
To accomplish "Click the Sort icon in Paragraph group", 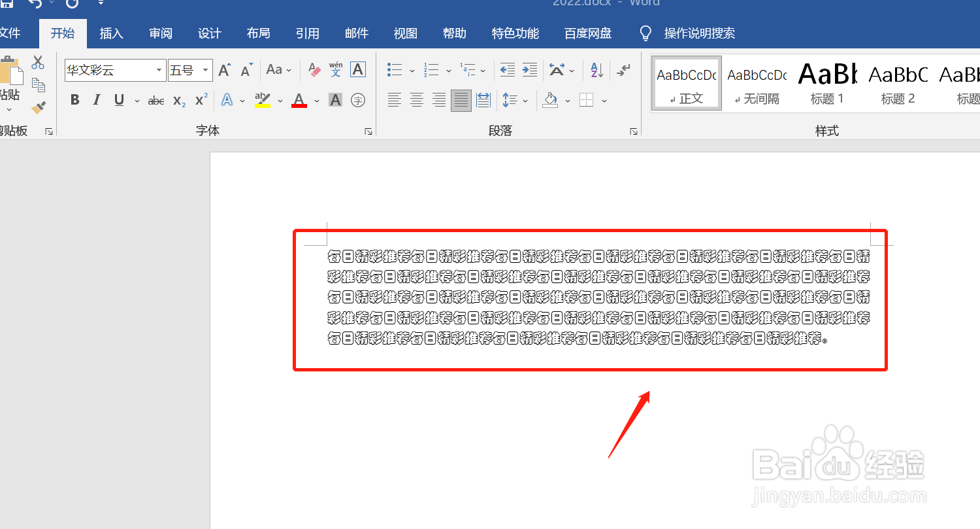I will (595, 70).
